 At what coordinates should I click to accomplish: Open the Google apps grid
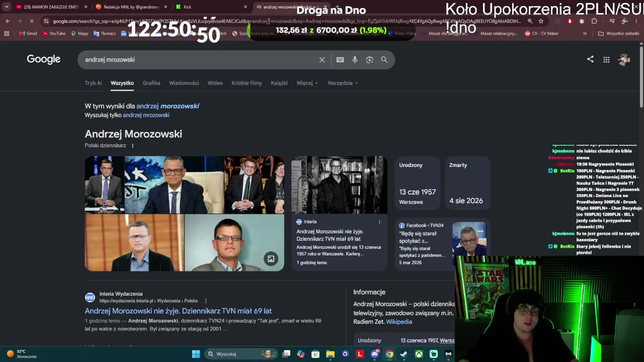click(606, 60)
